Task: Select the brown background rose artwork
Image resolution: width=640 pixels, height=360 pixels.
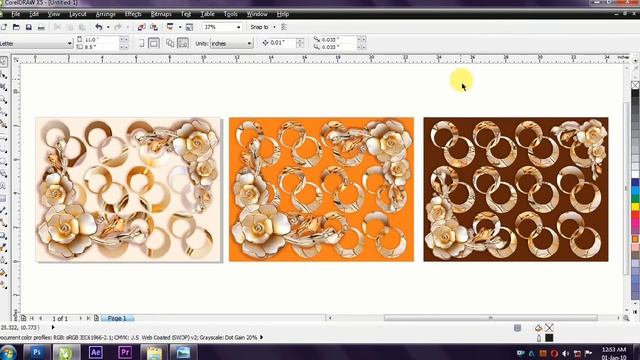Action: pyautogui.click(x=516, y=189)
